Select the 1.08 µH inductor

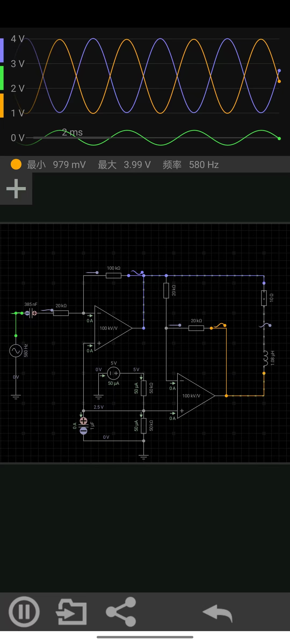(x=265, y=358)
